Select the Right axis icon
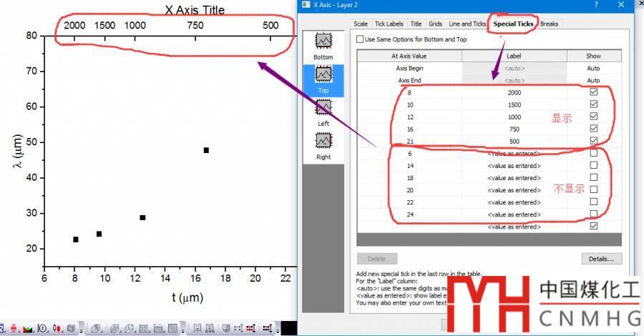The image size is (644, 336). click(x=323, y=147)
